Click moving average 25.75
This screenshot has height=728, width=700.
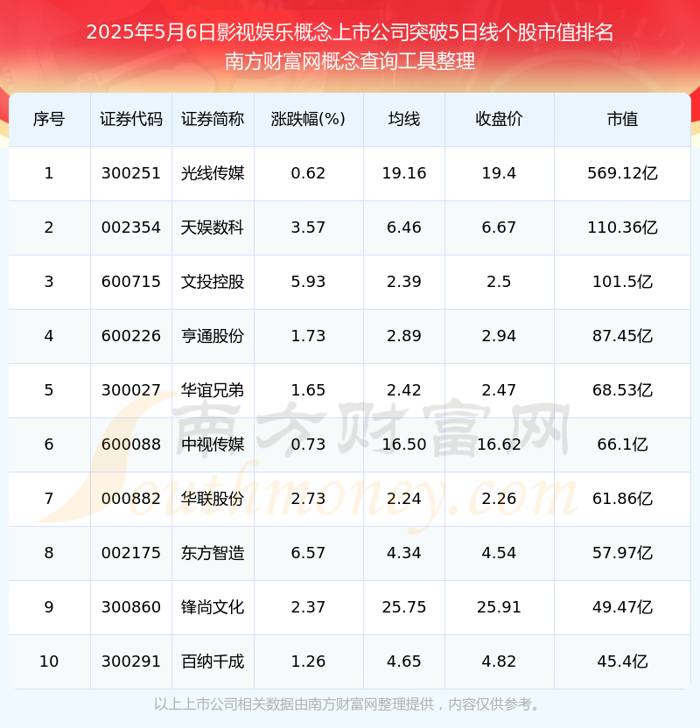coord(404,607)
